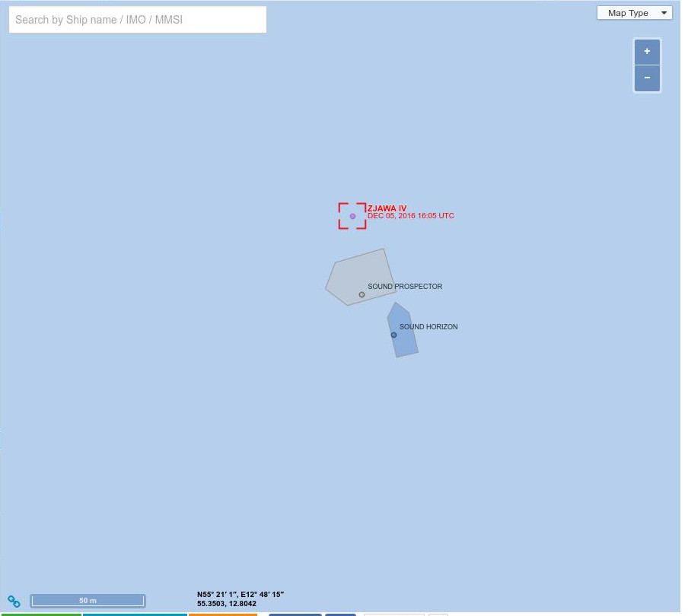Click the SOUND PROSPECTOR circle marker
The width and height of the screenshot is (688, 616).
click(x=362, y=294)
